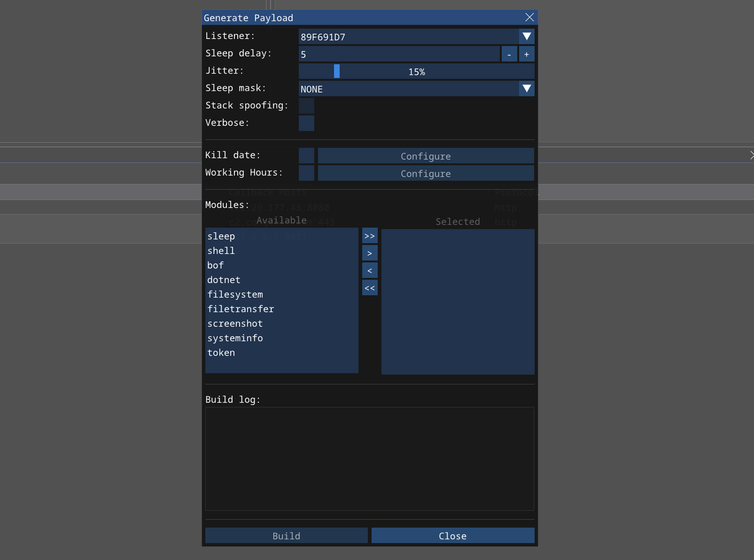Move all modules to Selected list
Image resolution: width=754 pixels, height=560 pixels.
coord(370,235)
